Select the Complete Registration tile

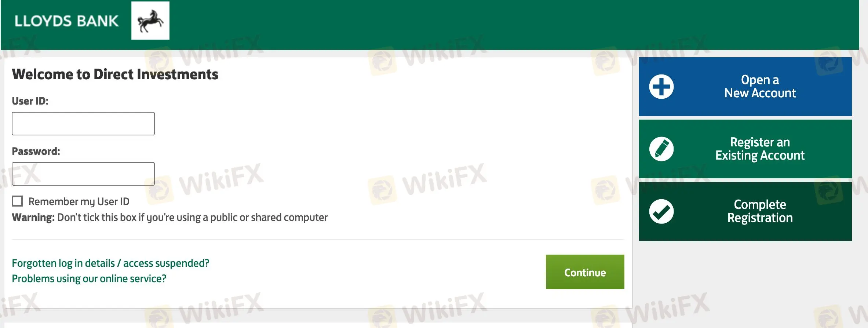[745, 211]
